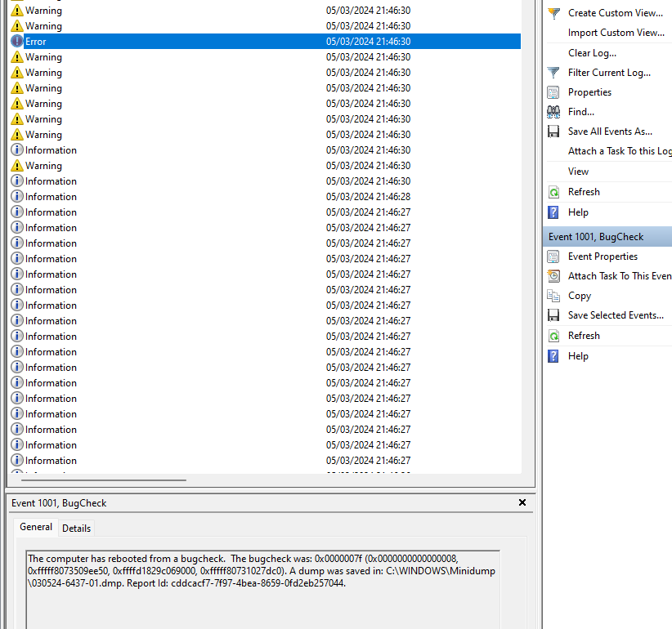Image resolution: width=672 pixels, height=629 pixels.
Task: Click the Event Properties icon
Action: tap(553, 257)
